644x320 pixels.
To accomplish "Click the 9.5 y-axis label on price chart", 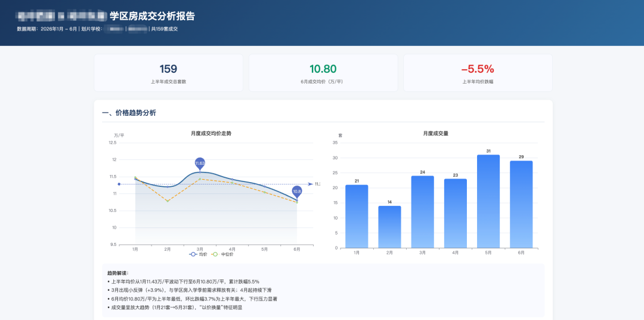I will 114,245.
